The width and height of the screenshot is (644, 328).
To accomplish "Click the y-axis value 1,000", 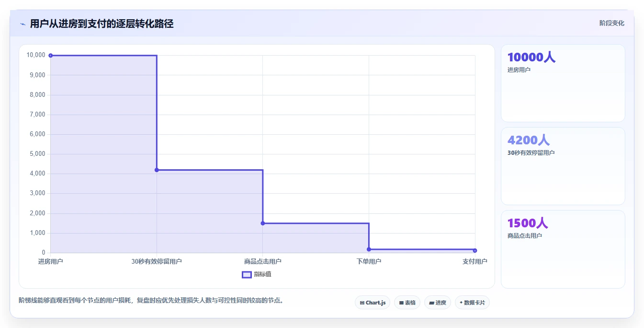I will coord(37,233).
